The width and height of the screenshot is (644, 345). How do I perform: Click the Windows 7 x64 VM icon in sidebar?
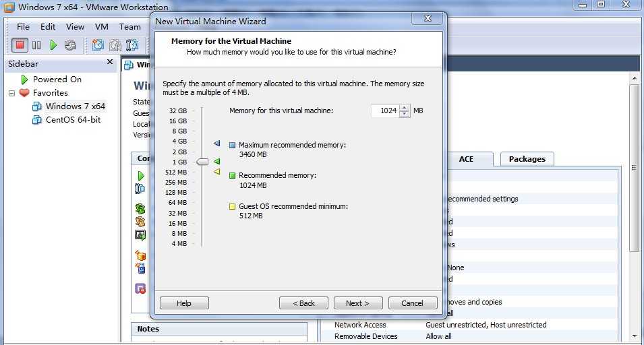pos(37,106)
